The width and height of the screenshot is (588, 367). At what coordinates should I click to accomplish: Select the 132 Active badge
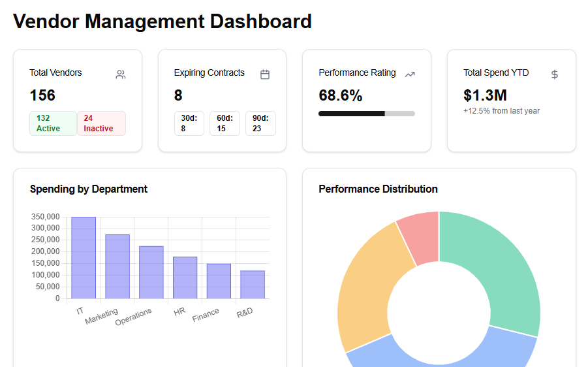pyautogui.click(x=54, y=123)
